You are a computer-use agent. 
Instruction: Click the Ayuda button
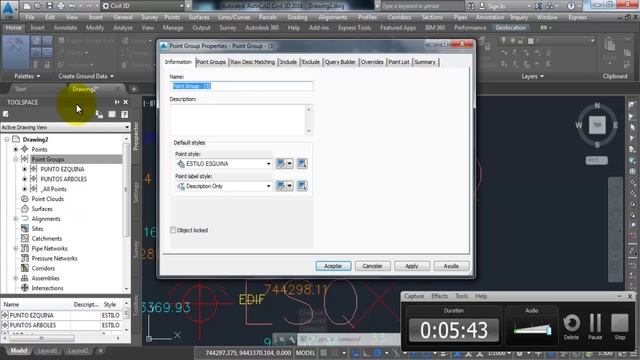point(451,266)
